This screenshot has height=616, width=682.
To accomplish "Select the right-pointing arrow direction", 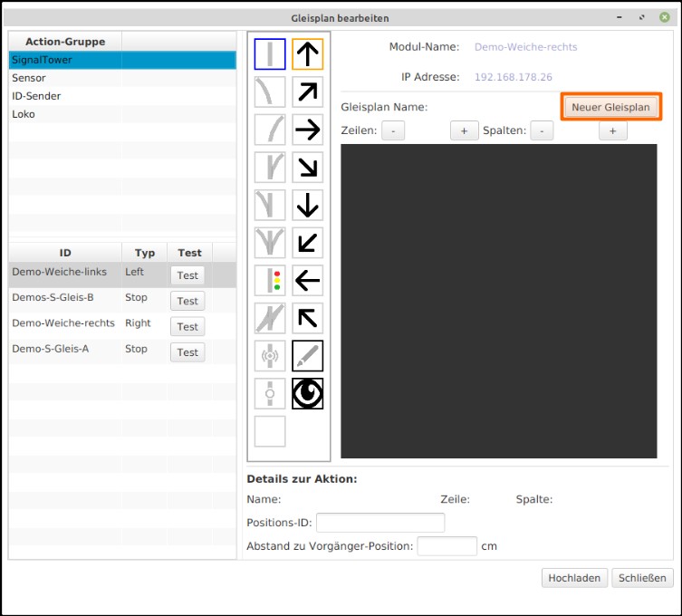I will coord(308,130).
